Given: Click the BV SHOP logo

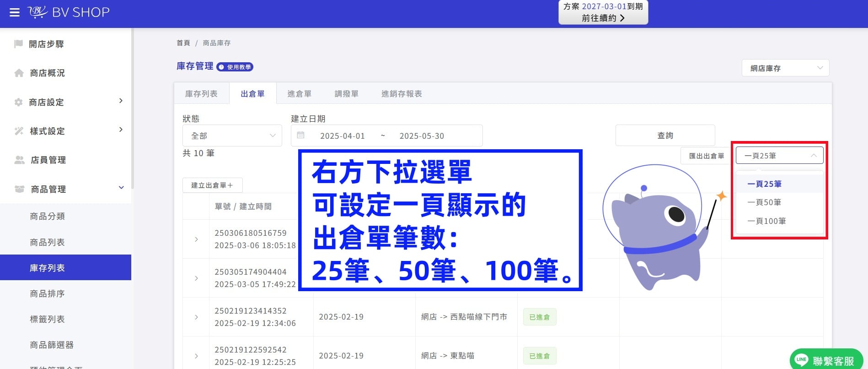Looking at the screenshot, I should tap(69, 12).
